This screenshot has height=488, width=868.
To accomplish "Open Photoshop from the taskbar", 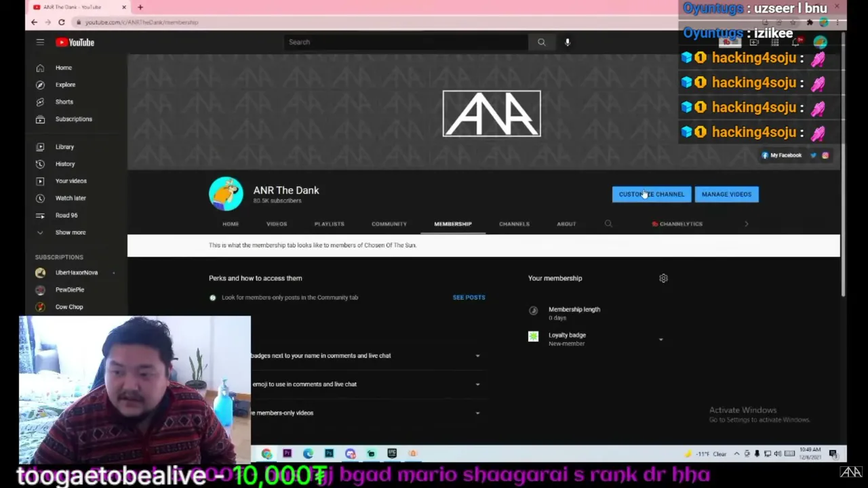I will point(329,453).
